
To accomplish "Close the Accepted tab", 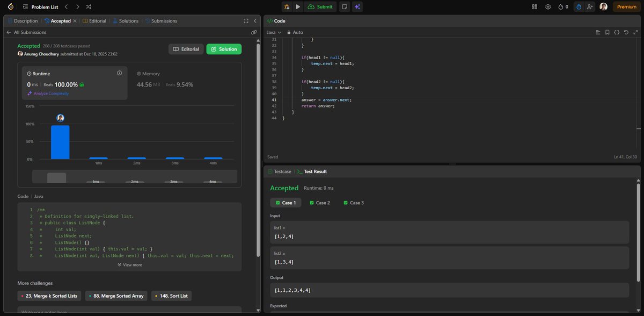I will tap(75, 21).
